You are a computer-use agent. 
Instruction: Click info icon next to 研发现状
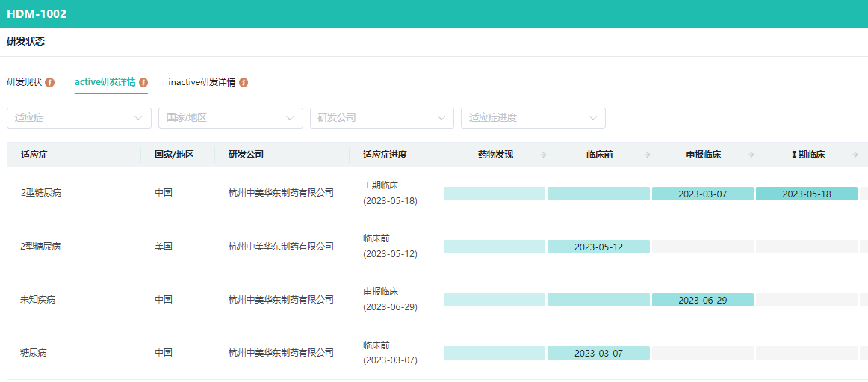point(50,82)
